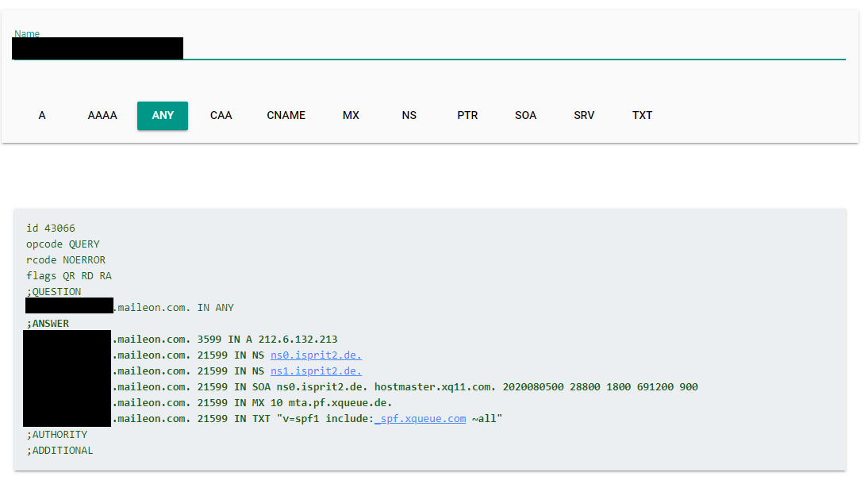The width and height of the screenshot is (868, 480).
Task: Select the AAAA record type
Action: 102,115
